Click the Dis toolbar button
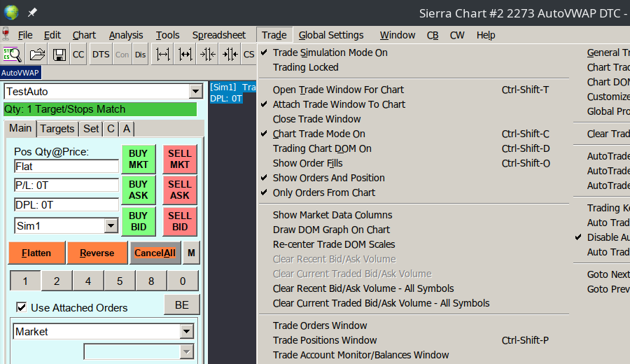This screenshot has height=364, width=630. click(x=140, y=54)
